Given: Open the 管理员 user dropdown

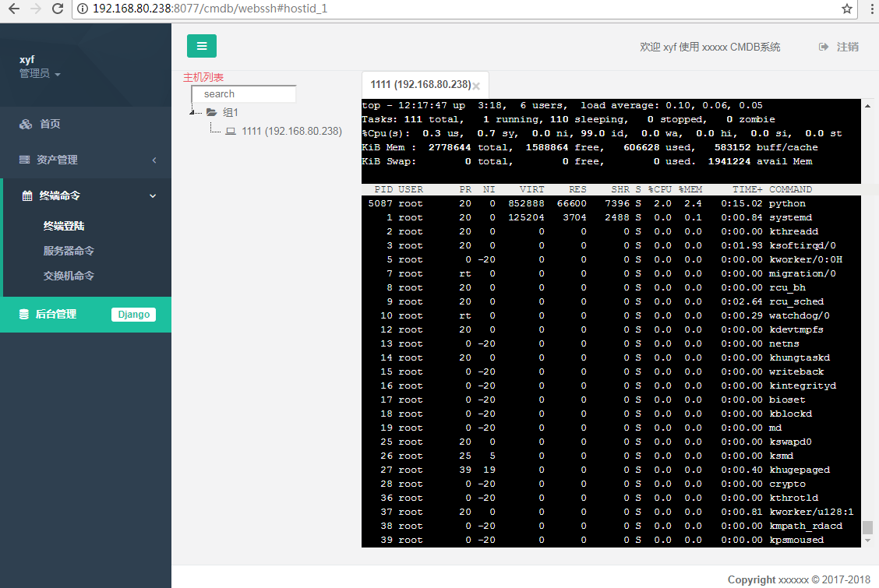Looking at the screenshot, I should 40,73.
